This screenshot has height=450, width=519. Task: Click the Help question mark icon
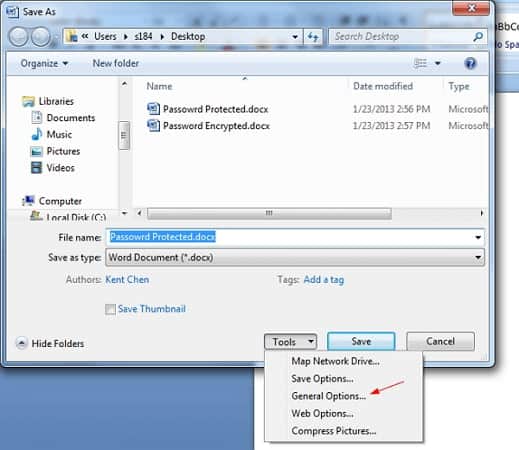[x=470, y=63]
